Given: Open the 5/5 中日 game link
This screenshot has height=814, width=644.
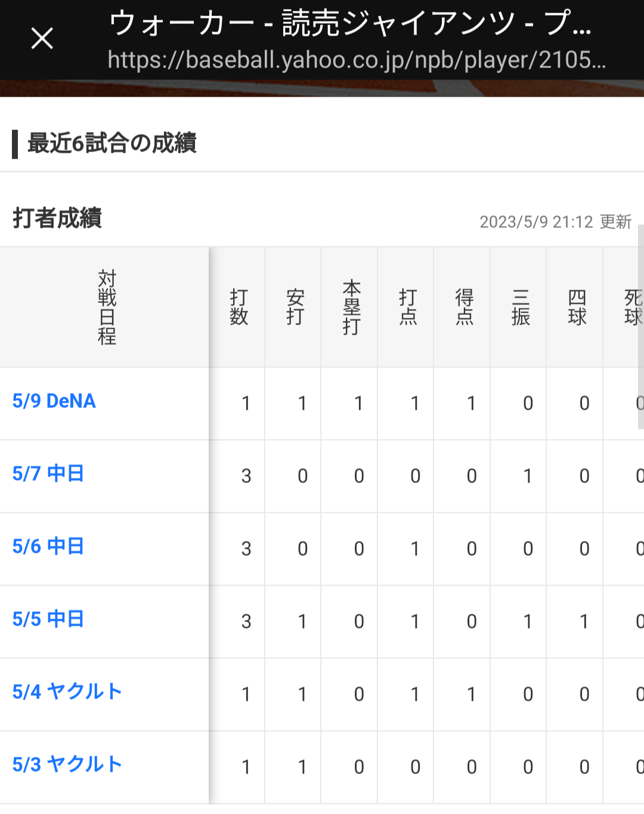Looking at the screenshot, I should pyautogui.click(x=48, y=620).
